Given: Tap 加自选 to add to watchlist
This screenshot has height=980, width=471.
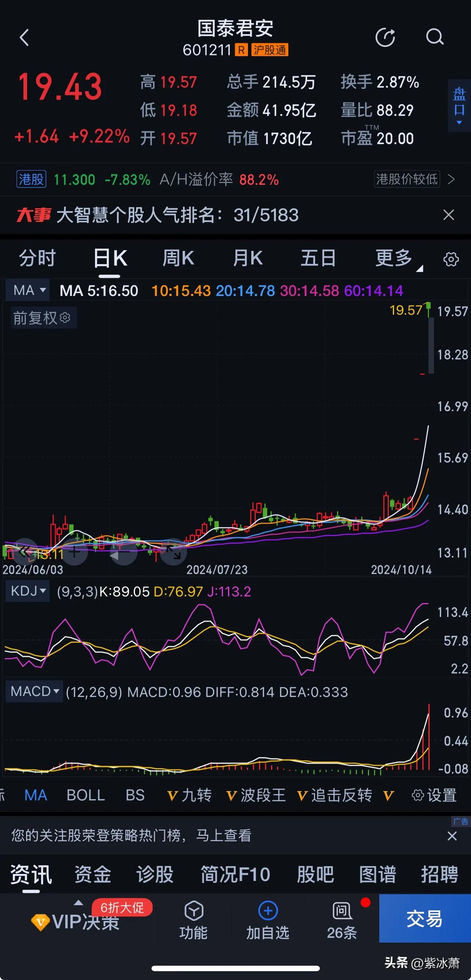Looking at the screenshot, I should point(268,920).
